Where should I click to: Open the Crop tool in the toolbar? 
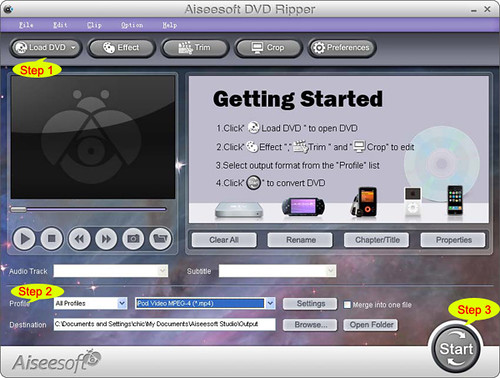[x=268, y=48]
